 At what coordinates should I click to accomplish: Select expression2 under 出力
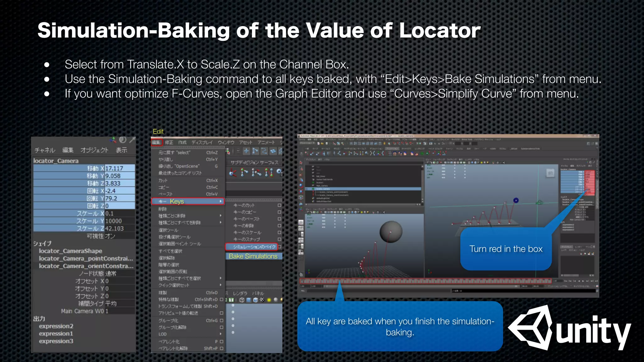click(x=56, y=326)
